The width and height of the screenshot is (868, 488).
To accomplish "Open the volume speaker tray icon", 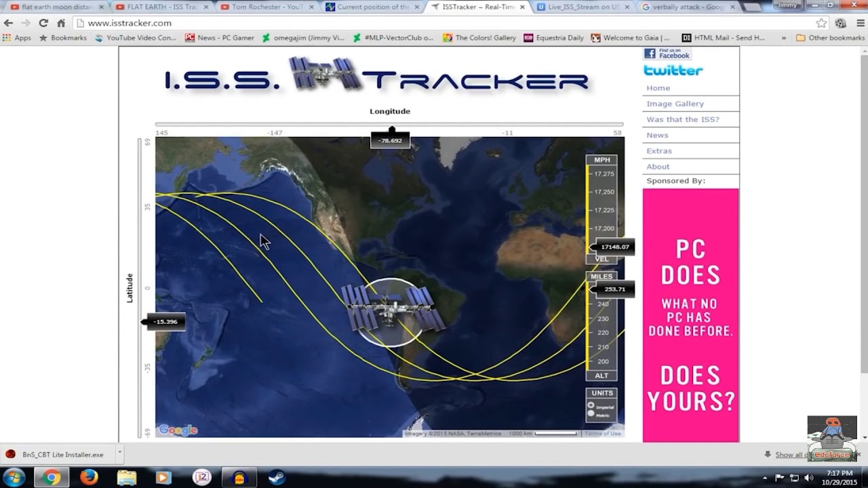I will pos(808,478).
